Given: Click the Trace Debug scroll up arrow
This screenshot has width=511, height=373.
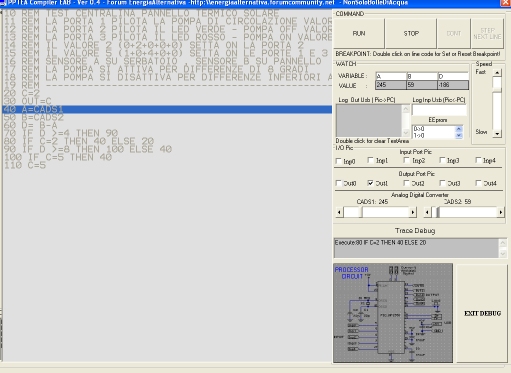Looking at the screenshot, I should pos(503,243).
